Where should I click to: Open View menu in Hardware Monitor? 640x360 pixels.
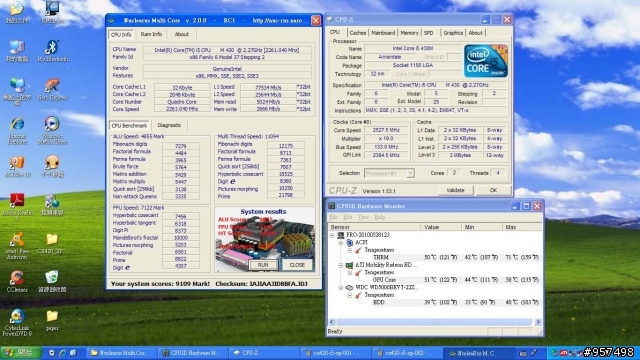coord(363,217)
